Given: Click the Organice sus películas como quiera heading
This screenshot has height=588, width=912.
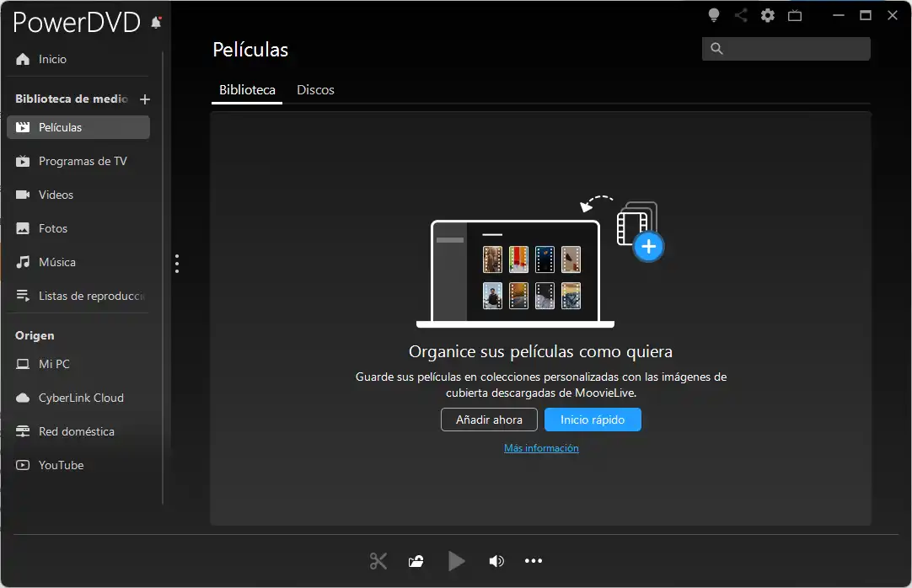Looking at the screenshot, I should click(x=541, y=351).
